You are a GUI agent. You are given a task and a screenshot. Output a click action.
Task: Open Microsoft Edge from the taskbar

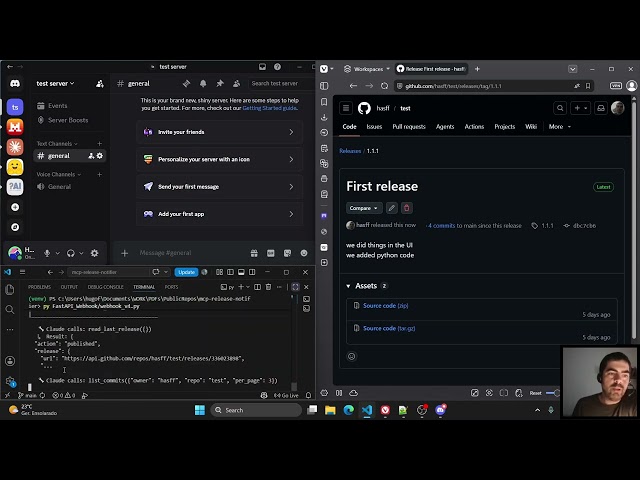(348, 410)
